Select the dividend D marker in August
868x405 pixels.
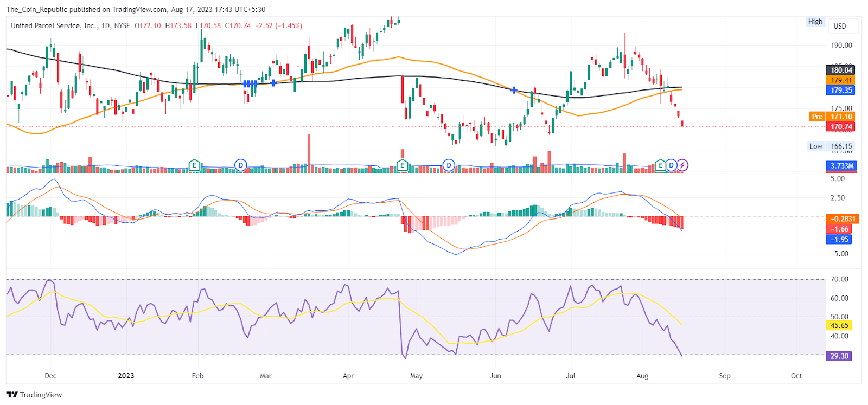(x=672, y=165)
